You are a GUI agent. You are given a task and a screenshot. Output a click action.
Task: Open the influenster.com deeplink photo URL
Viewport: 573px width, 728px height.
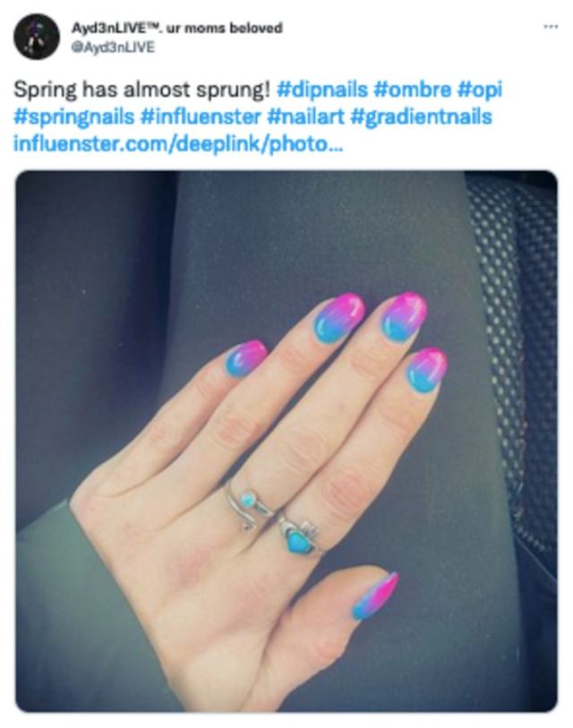coord(178,143)
